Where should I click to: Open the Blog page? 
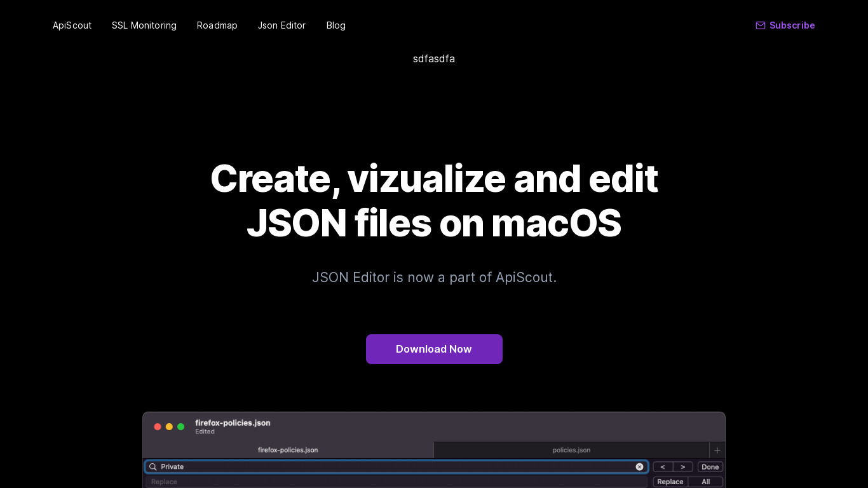click(x=336, y=25)
